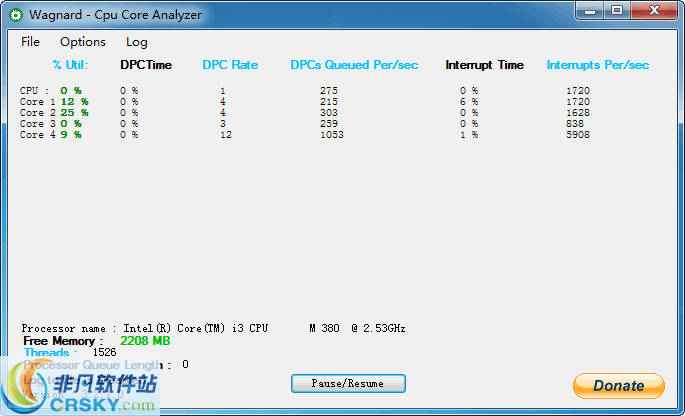This screenshot has height=416, width=685.
Task: Click the Wagnard app icon in title bar
Action: [16, 15]
